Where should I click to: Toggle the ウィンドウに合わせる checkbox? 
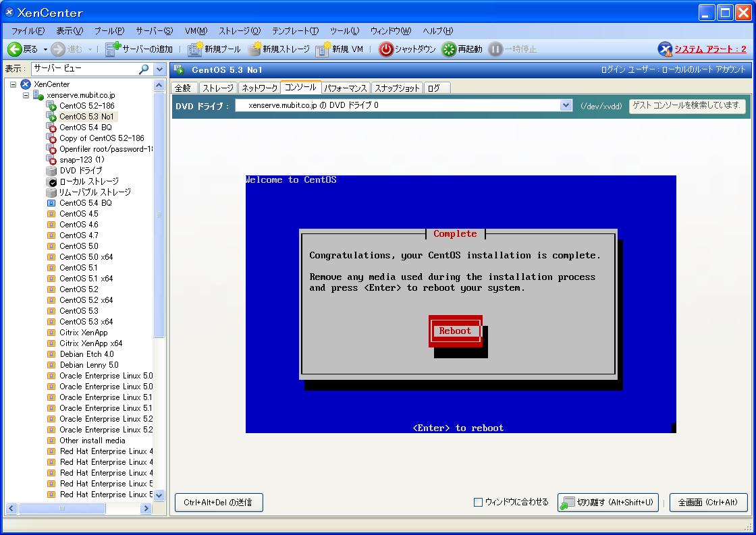[x=479, y=502]
